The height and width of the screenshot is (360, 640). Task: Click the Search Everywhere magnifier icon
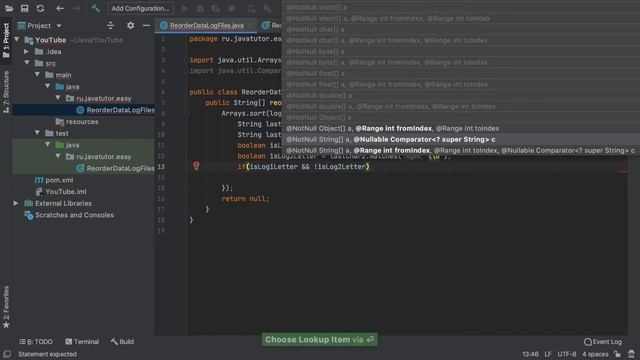[267, 8]
